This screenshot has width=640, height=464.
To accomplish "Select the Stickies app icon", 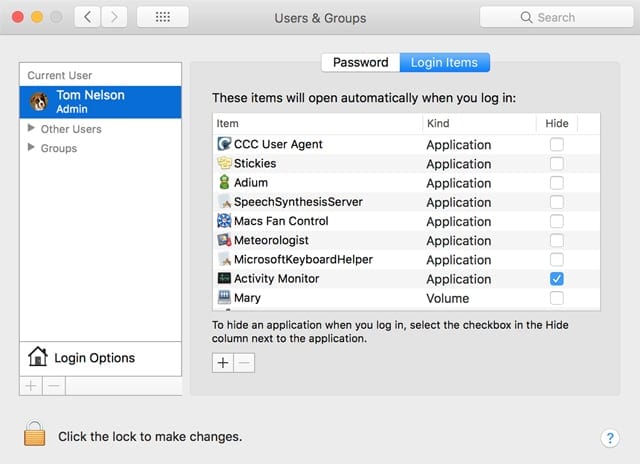I will [225, 163].
